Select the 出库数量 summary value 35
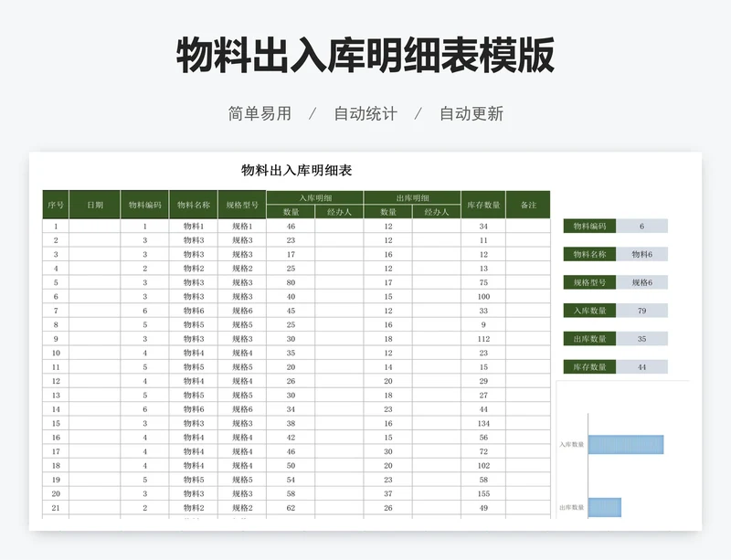Image resolution: width=731 pixels, height=560 pixels. [642, 339]
